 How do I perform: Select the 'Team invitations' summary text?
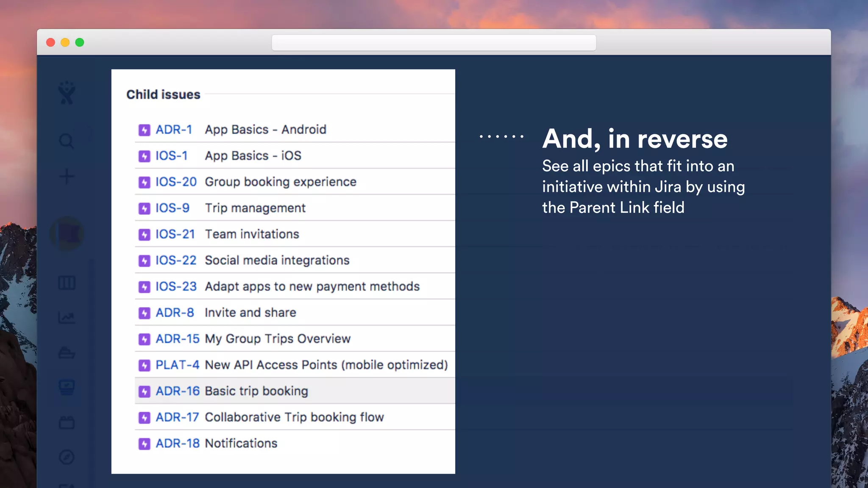[252, 234]
